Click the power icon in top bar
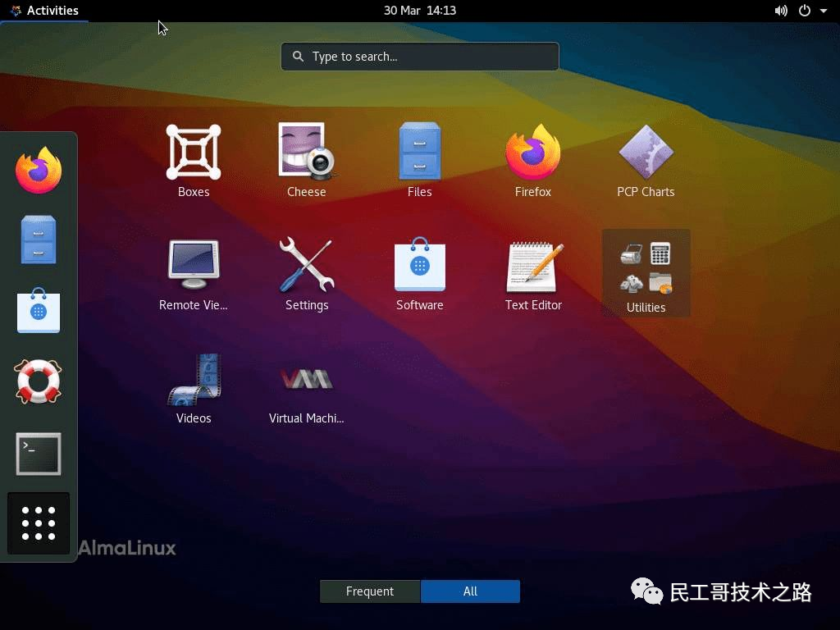Screen dimensions: 840x630 point(804,11)
